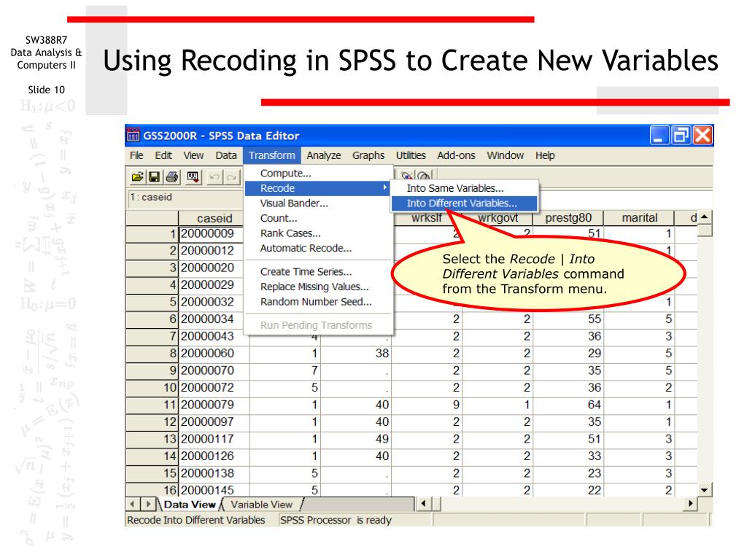Click the marital column header
This screenshot has width=747, height=560.
point(639,217)
